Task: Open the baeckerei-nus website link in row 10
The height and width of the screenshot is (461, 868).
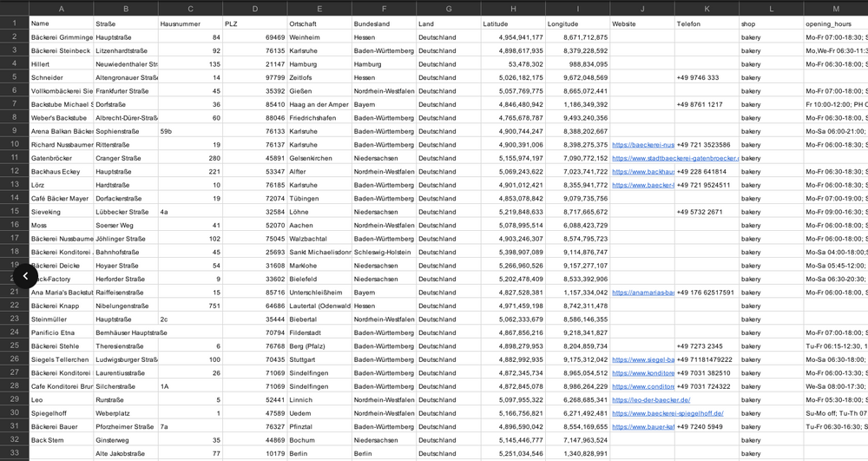Action: pyautogui.click(x=642, y=144)
